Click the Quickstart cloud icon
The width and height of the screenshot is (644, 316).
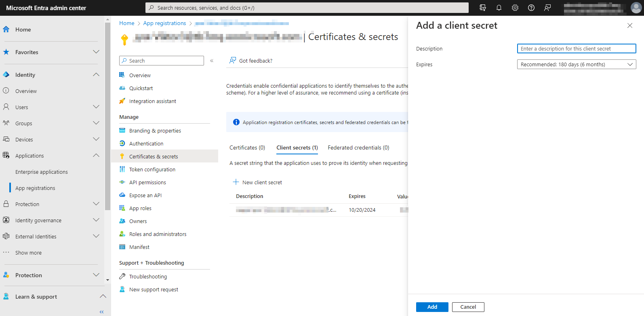coord(122,88)
